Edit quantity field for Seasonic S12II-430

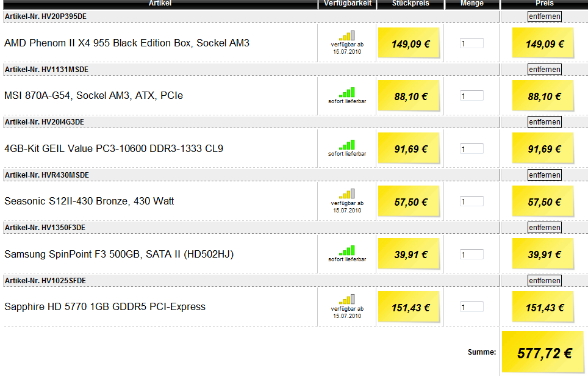[471, 201]
